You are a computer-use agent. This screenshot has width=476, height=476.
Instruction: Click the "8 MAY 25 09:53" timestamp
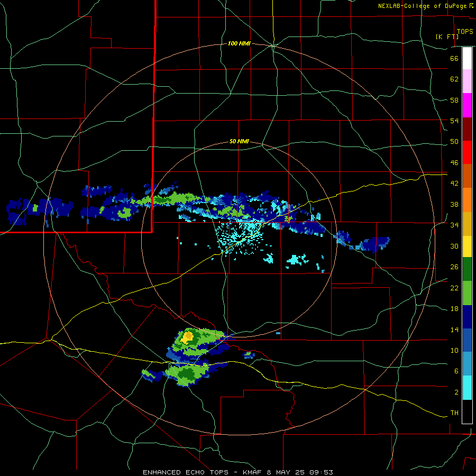click(x=300, y=472)
